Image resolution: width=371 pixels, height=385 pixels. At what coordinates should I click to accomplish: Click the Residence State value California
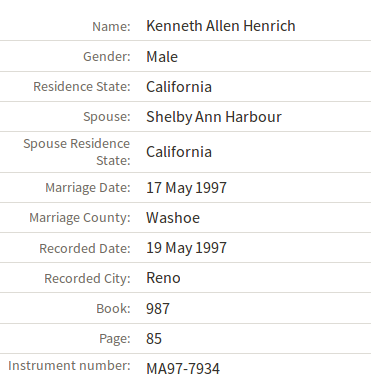point(179,87)
